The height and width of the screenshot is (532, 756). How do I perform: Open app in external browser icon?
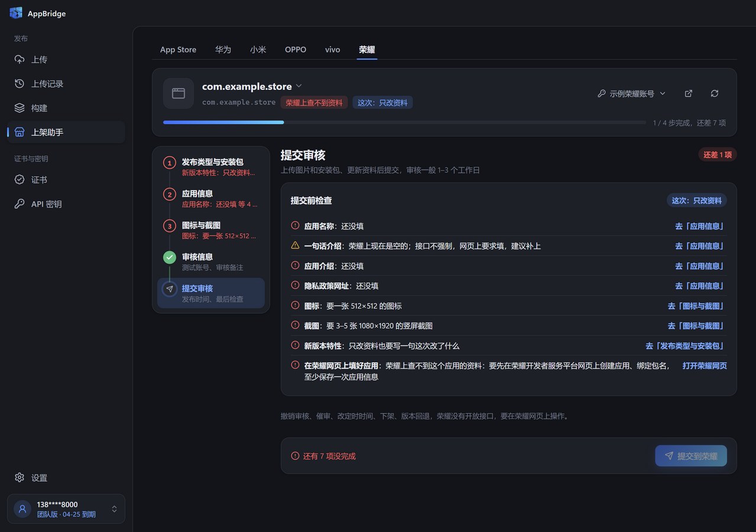pos(689,93)
